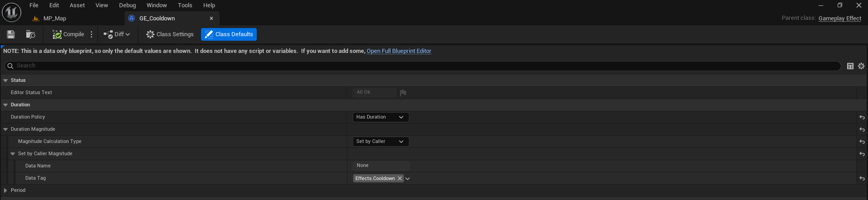This screenshot has height=200, width=868.
Task: Collapse Set by Caller Magnitude section
Action: tap(13, 153)
